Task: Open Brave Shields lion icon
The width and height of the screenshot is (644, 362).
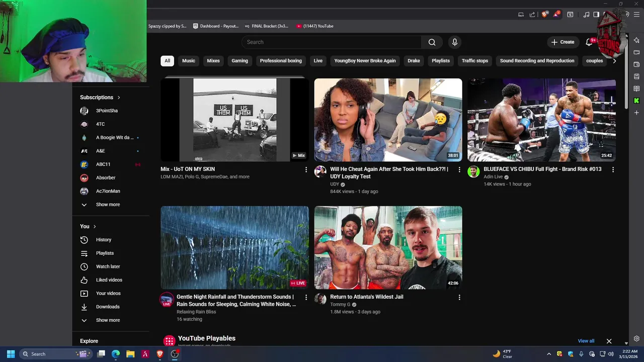Action: pyautogui.click(x=544, y=15)
